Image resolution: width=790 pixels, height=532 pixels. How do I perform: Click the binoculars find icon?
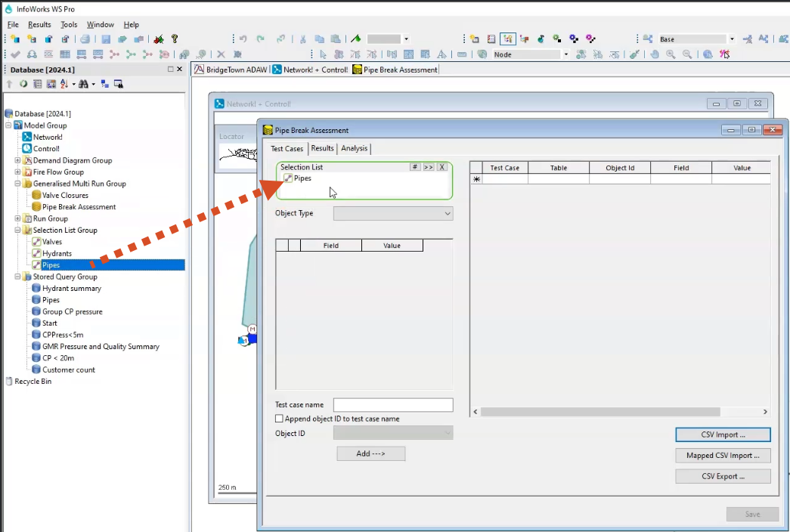click(x=83, y=84)
